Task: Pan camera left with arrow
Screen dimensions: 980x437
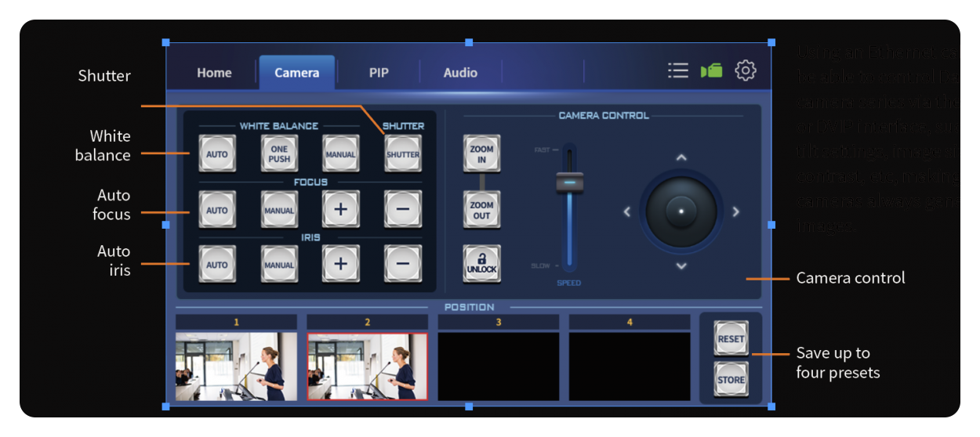Action: [627, 211]
